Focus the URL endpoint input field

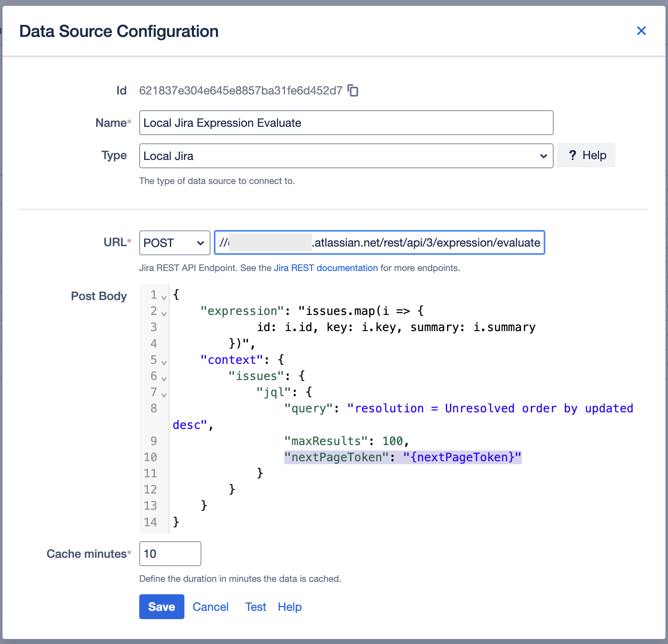[379, 243]
